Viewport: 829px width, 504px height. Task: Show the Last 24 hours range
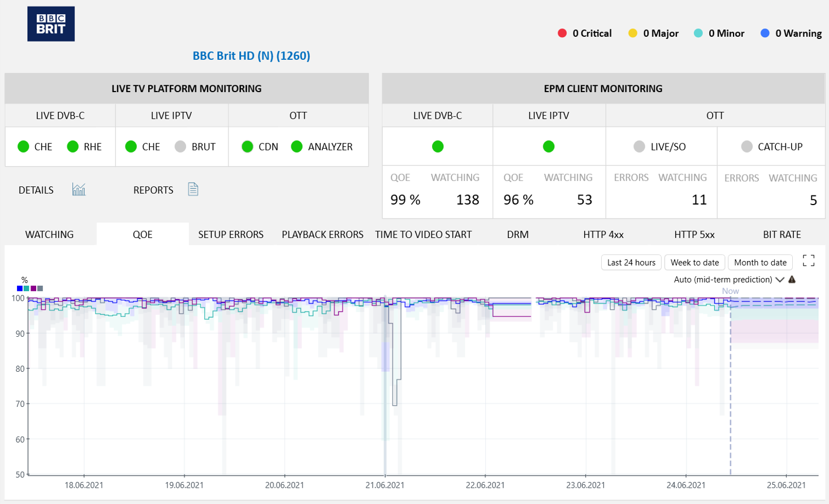631,263
